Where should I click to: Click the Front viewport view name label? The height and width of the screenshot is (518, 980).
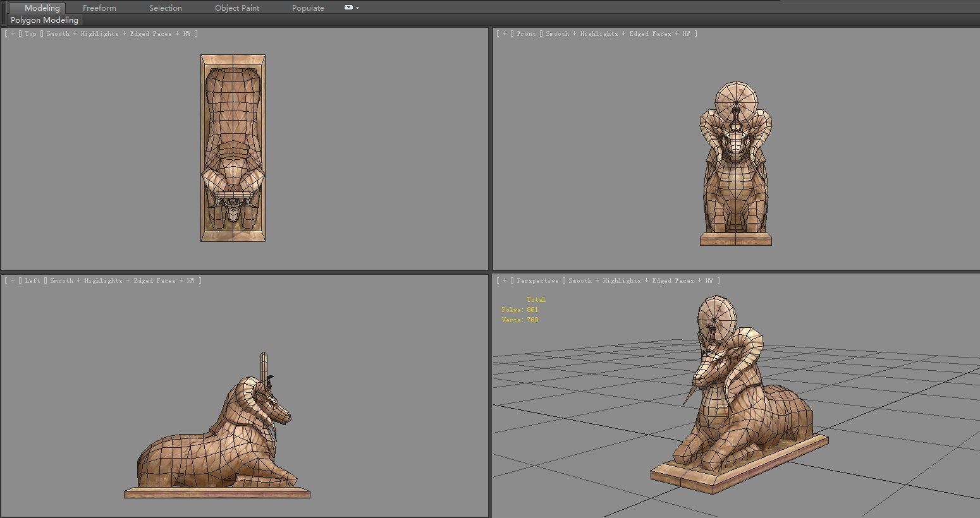[526, 33]
